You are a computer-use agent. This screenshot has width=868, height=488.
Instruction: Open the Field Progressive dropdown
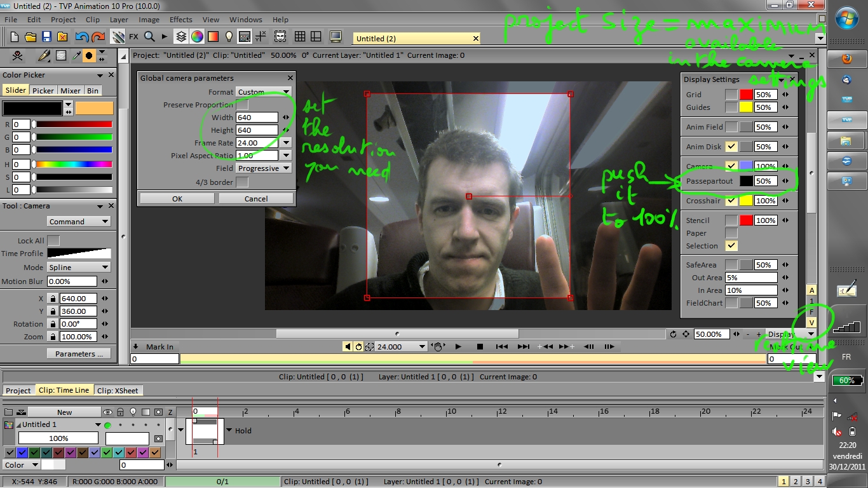click(x=263, y=168)
